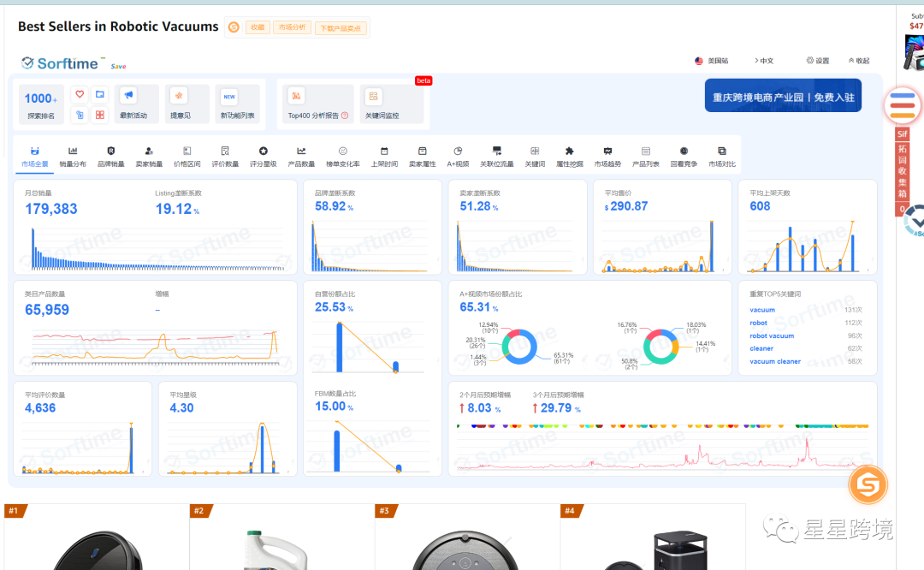Click the heart favorites icon
Screen dimensions: 924x570
pos(80,94)
